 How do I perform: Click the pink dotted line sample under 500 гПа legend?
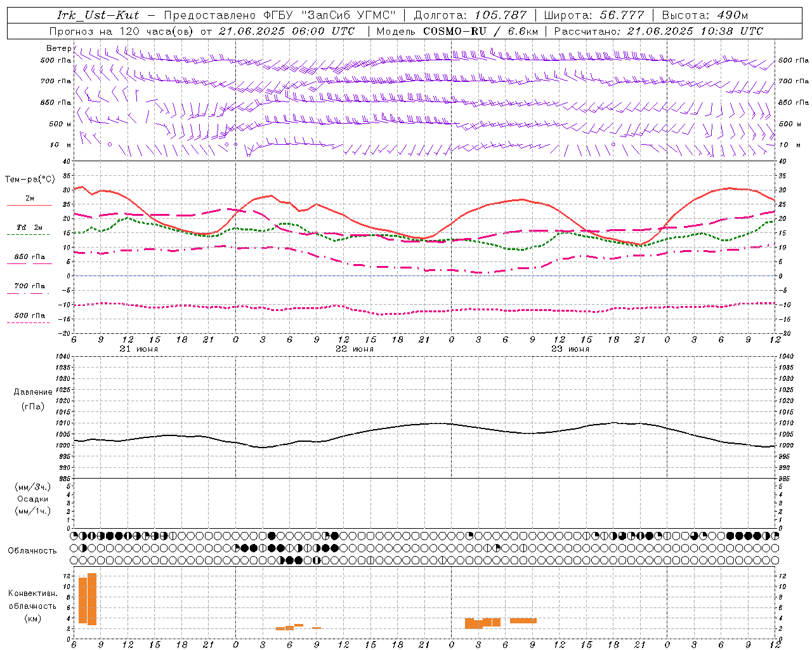(28, 322)
